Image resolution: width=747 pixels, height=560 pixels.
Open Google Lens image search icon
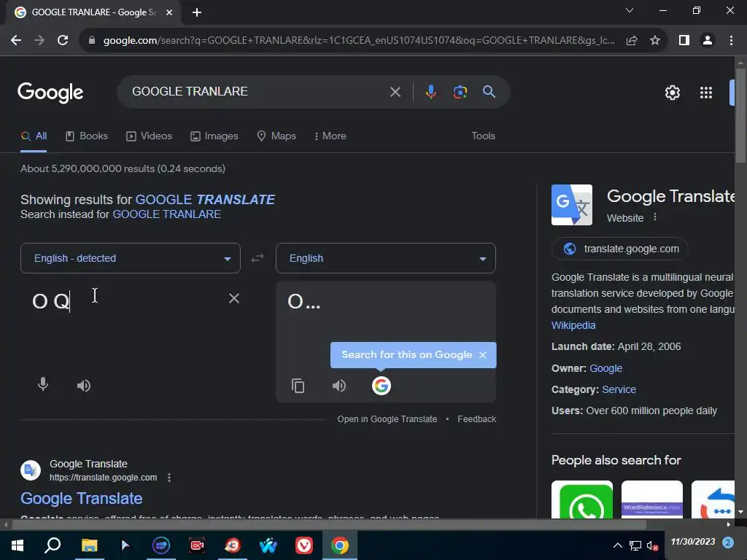(460, 91)
